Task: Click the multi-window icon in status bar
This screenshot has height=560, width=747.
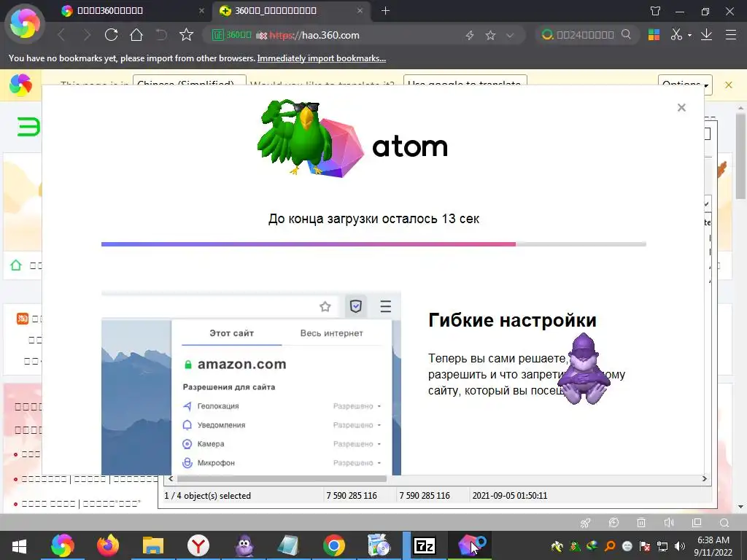Action: pos(697,523)
